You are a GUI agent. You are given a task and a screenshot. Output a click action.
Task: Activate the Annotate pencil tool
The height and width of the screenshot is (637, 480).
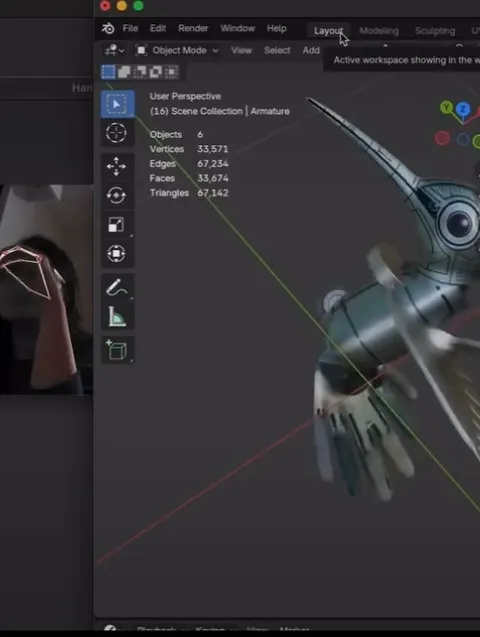click(x=117, y=288)
